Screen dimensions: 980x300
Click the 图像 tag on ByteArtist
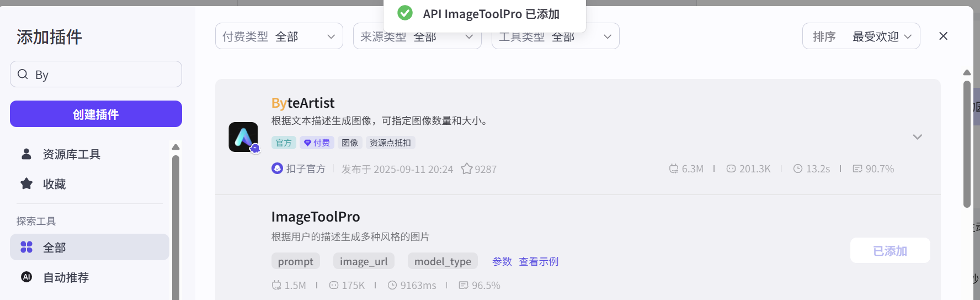[350, 143]
